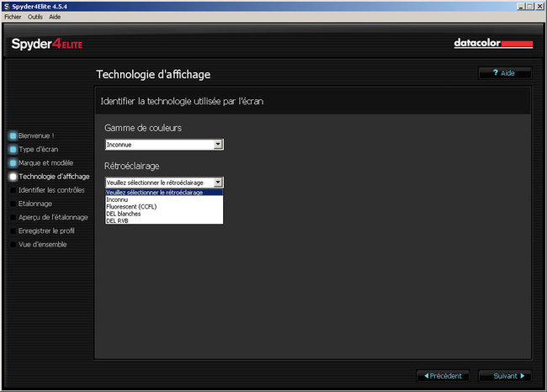
Task: Continue with the Suivant button
Action: 505,376
